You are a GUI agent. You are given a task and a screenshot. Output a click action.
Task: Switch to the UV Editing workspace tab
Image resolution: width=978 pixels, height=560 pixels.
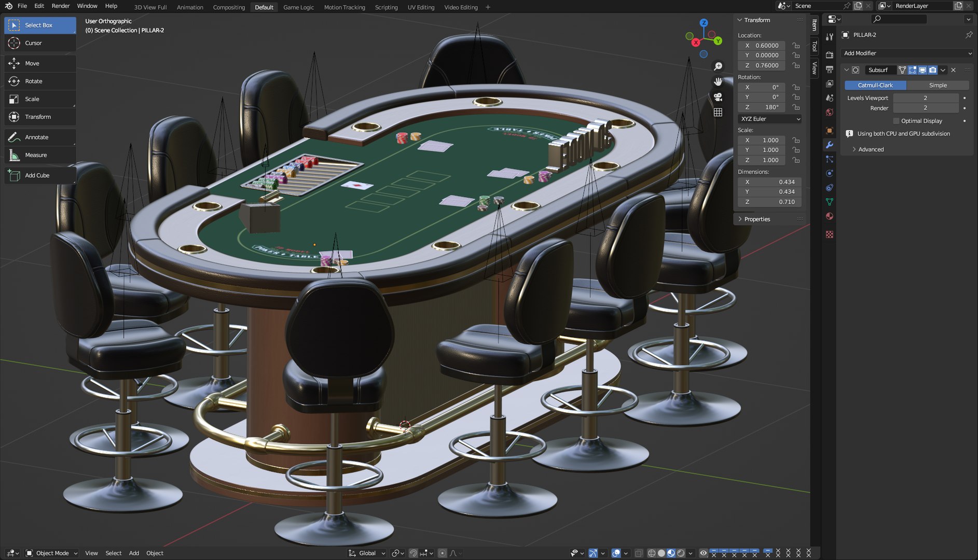tap(421, 7)
